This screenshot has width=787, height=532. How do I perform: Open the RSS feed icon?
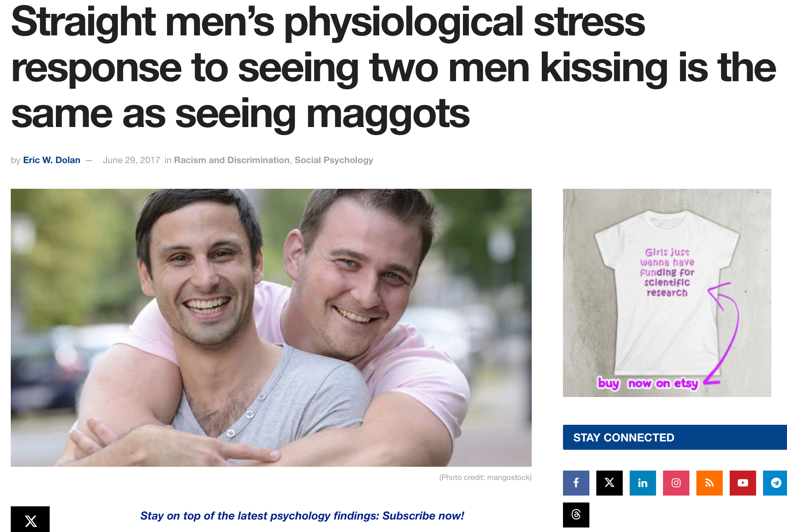[x=709, y=483]
